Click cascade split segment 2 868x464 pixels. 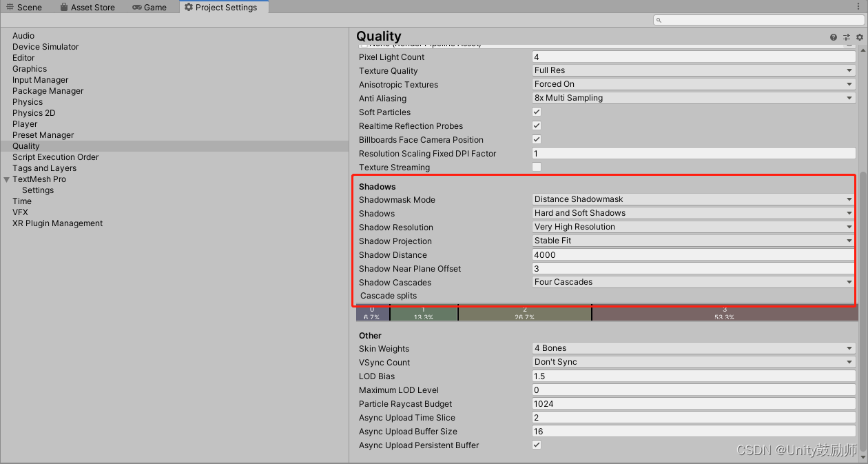coord(525,314)
